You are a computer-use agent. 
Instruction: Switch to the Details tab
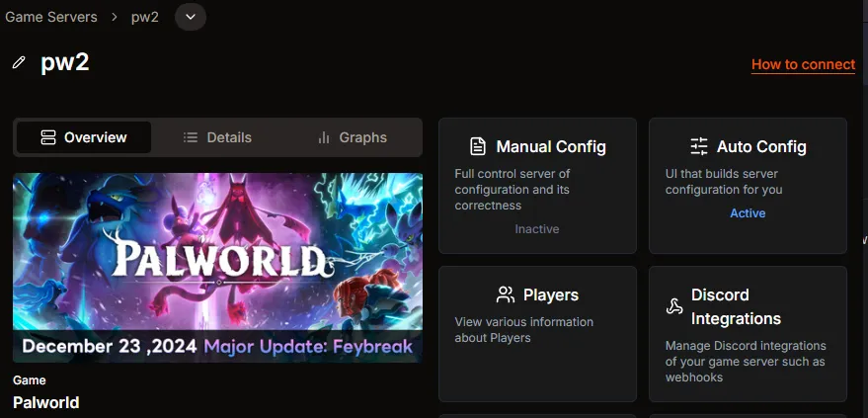pyautogui.click(x=217, y=137)
